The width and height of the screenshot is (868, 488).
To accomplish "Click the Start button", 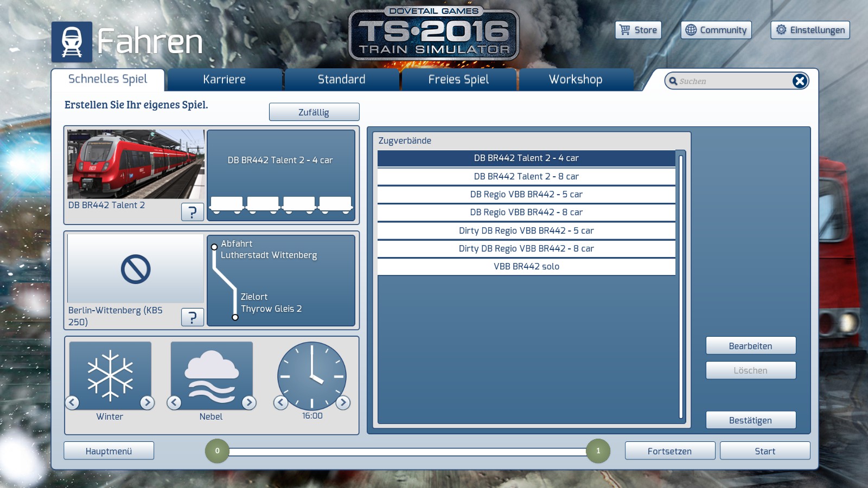I will (x=765, y=451).
